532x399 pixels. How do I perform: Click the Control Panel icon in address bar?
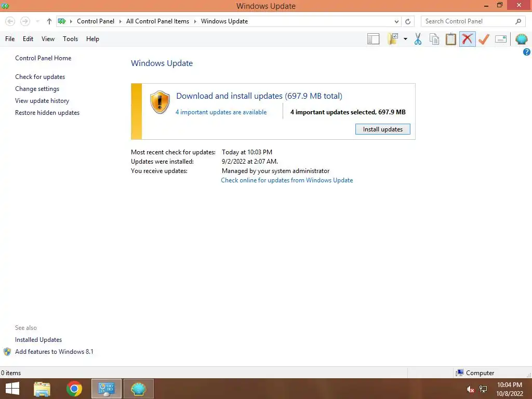(62, 21)
